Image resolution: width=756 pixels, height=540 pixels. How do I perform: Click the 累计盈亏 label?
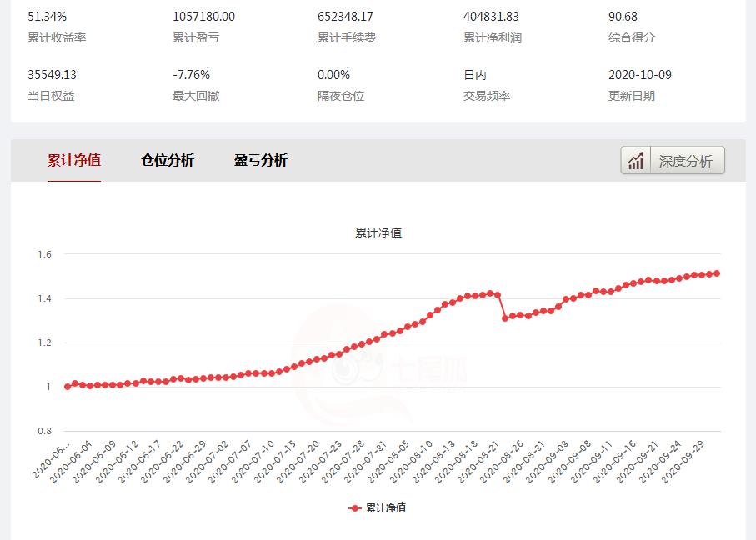click(196, 37)
